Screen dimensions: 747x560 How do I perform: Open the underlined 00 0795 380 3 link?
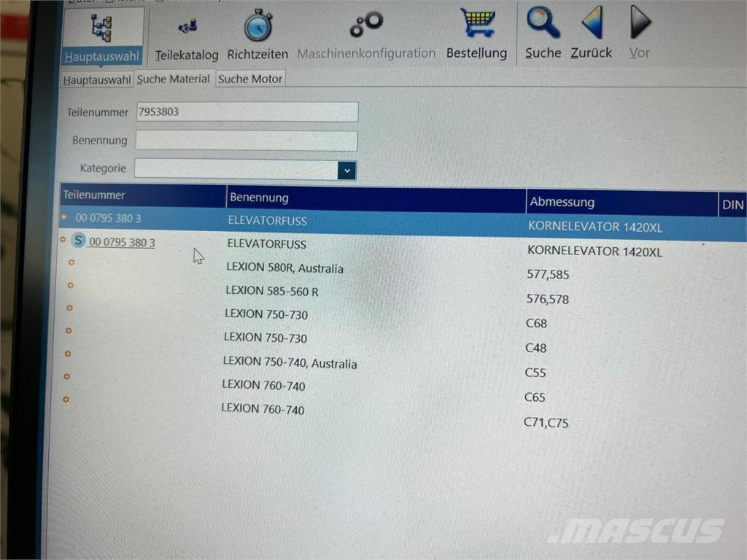coord(122,242)
